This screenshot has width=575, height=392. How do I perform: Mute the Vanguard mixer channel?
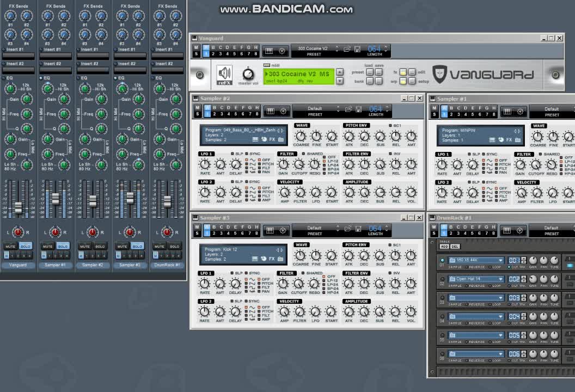(10, 247)
